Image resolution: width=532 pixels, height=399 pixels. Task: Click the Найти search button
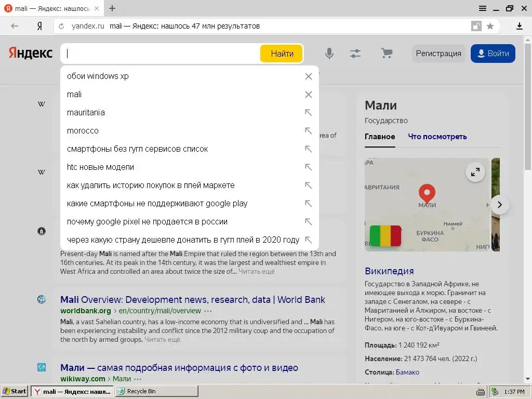[282, 54]
